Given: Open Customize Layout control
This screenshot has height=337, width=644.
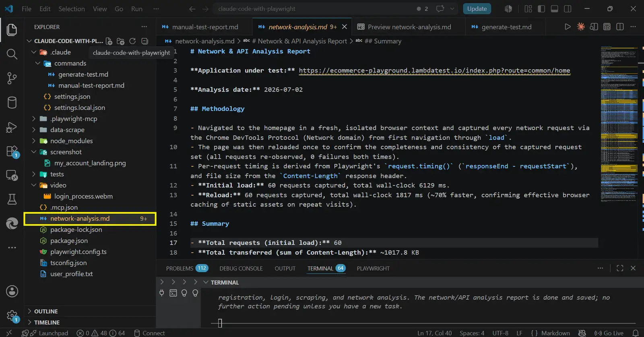Looking at the screenshot, I should tap(528, 9).
